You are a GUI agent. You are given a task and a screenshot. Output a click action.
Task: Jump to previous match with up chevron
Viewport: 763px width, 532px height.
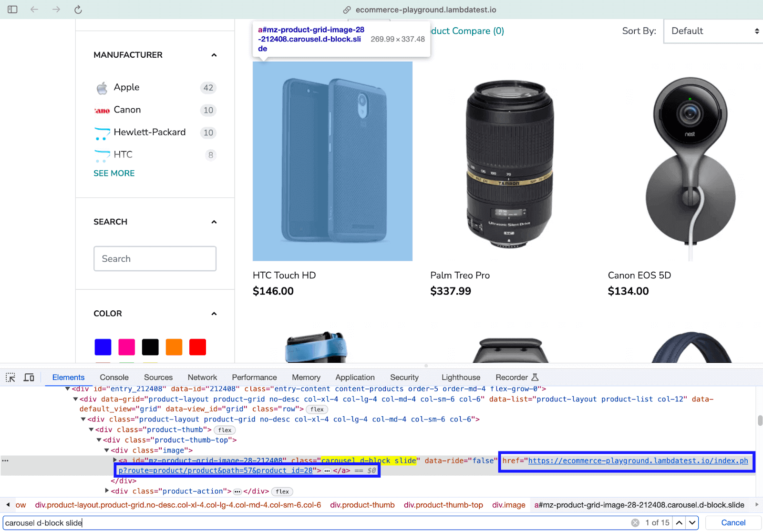point(680,522)
